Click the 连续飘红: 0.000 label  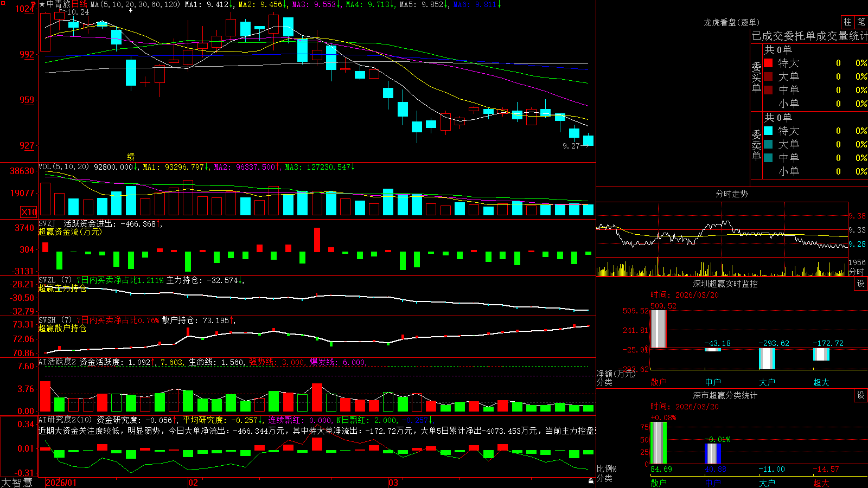tap(300, 420)
